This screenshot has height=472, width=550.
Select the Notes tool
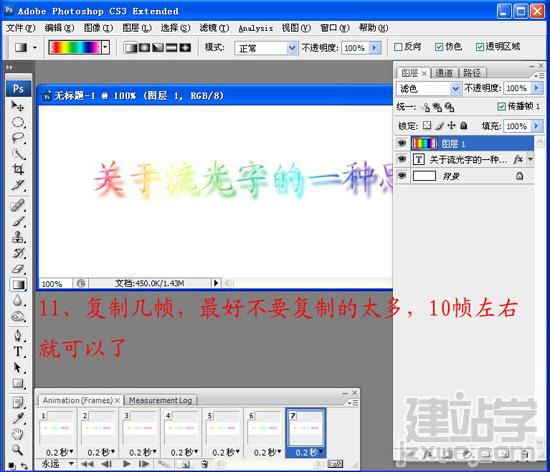tap(18, 403)
